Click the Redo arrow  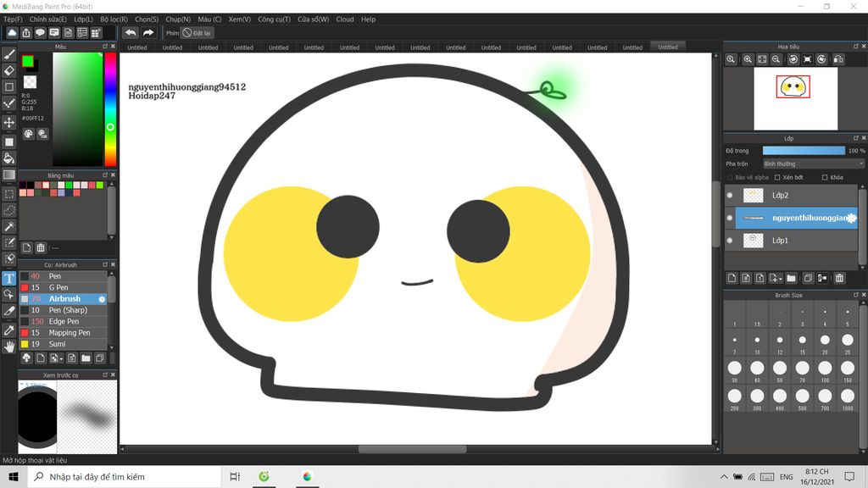[147, 33]
